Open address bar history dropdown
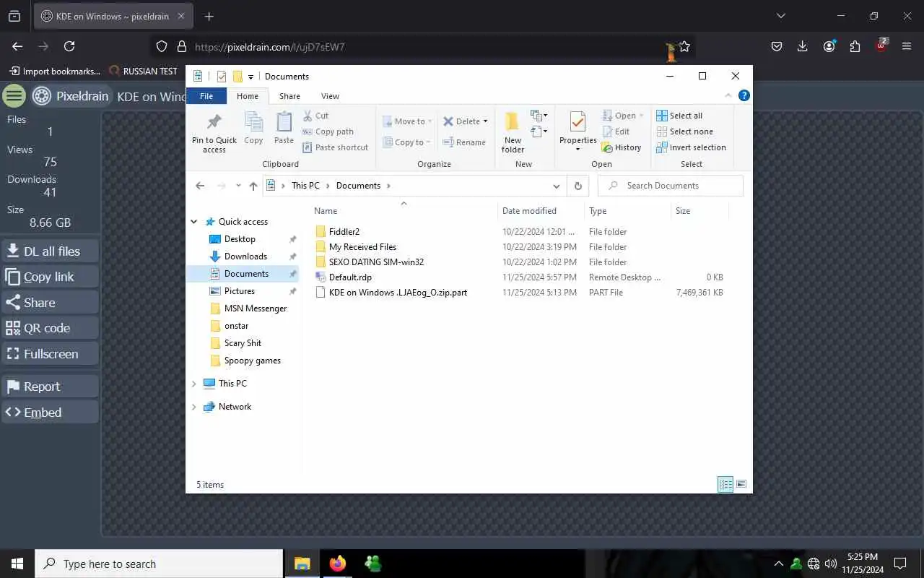This screenshot has height=578, width=924. coord(556,186)
